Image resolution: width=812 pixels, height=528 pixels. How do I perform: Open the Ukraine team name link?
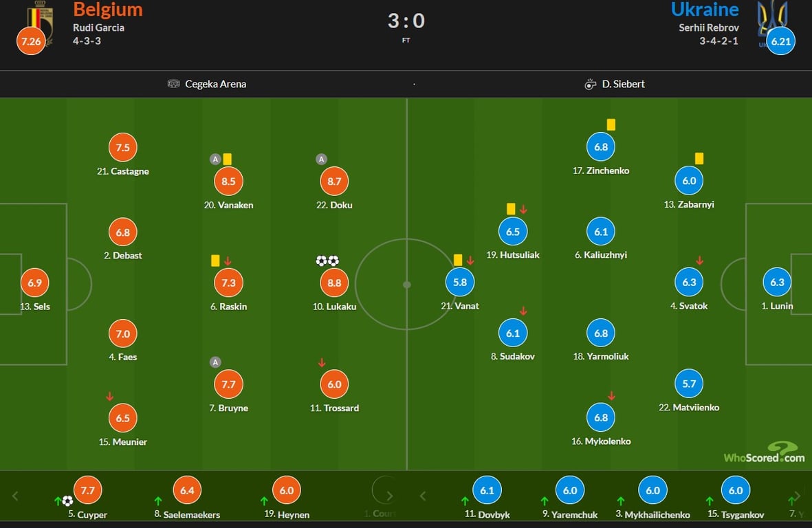[x=705, y=10]
